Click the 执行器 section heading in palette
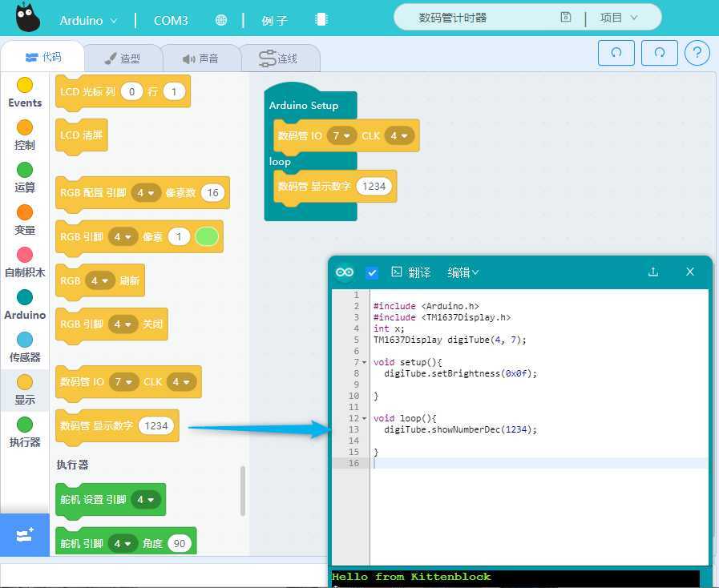The height and width of the screenshot is (588, 719). point(72,465)
